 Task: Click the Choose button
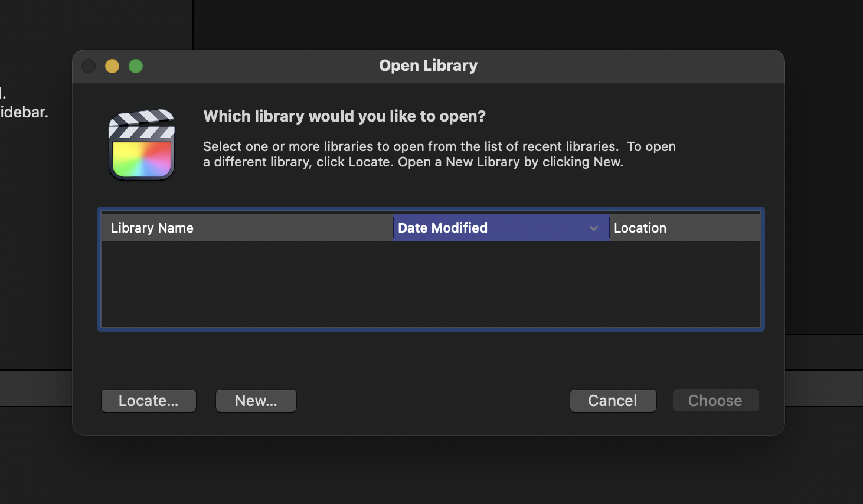(x=715, y=401)
